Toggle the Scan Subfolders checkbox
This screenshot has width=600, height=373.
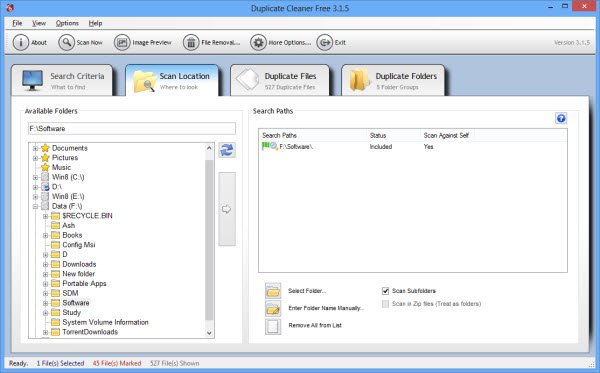tap(385, 291)
